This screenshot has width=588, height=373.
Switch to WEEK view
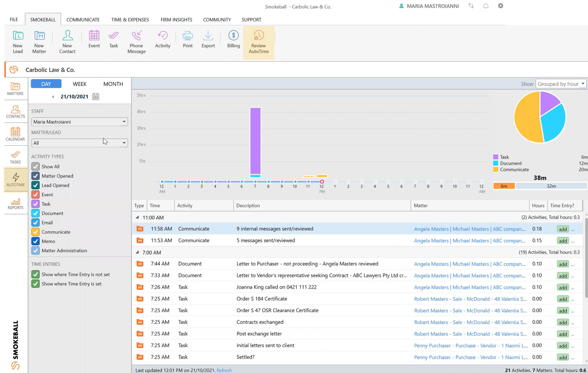tap(80, 84)
